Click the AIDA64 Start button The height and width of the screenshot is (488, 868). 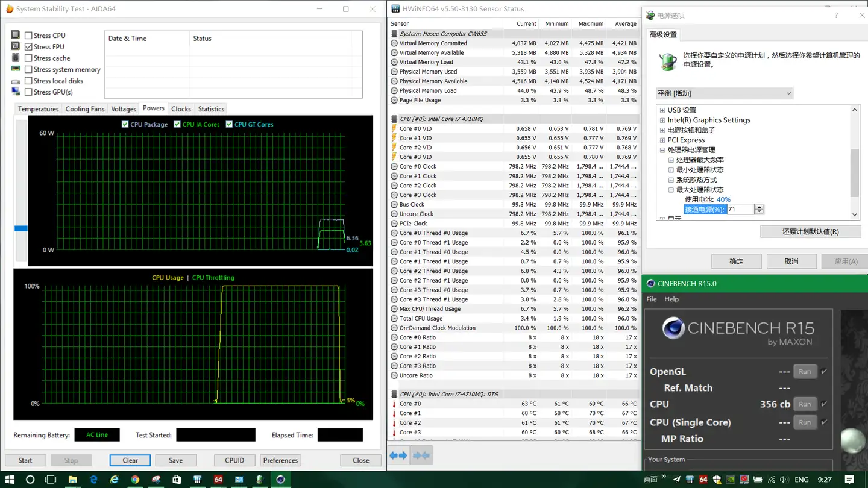pyautogui.click(x=25, y=460)
